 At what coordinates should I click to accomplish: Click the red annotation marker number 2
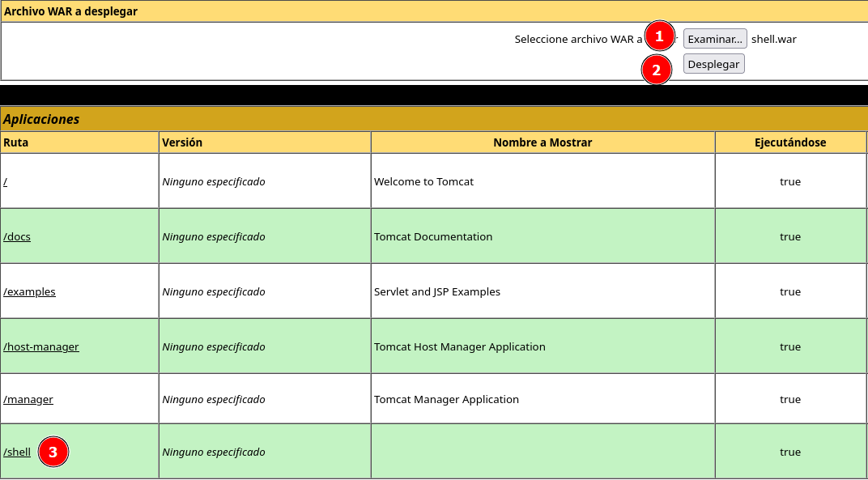click(x=657, y=70)
